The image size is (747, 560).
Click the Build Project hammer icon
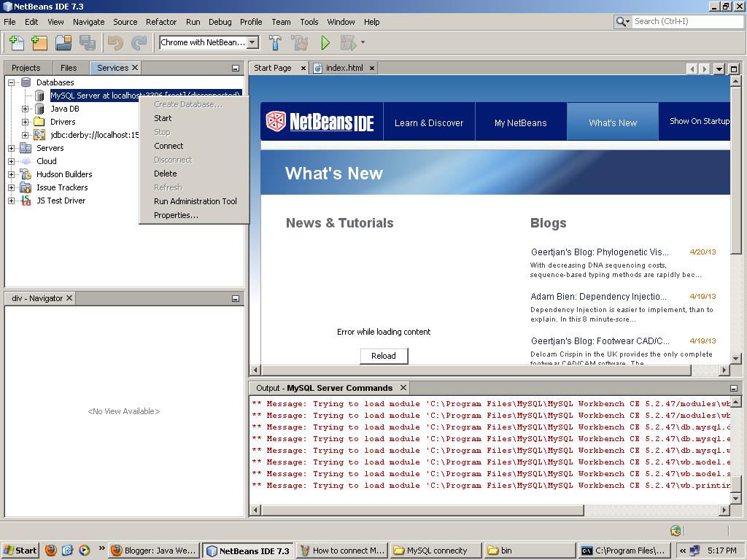pos(275,43)
